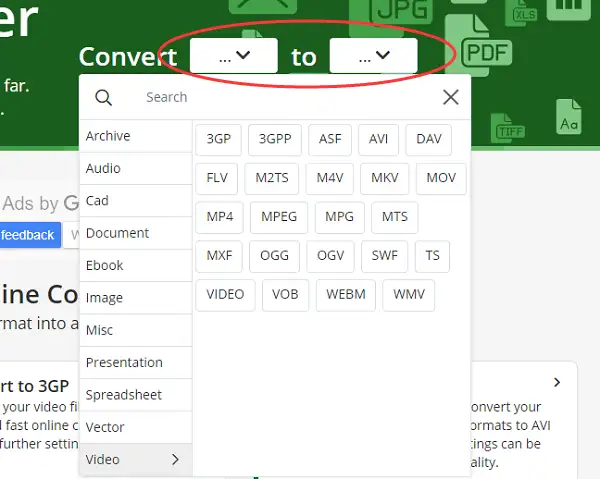
Task: Open the source format dropdown after Convert
Action: pyautogui.click(x=234, y=55)
